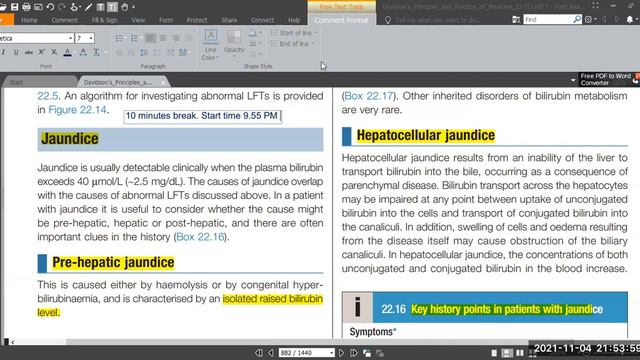Click the Print icon in quick access toolbar
This screenshot has height=360, width=640.
click(x=26, y=7)
